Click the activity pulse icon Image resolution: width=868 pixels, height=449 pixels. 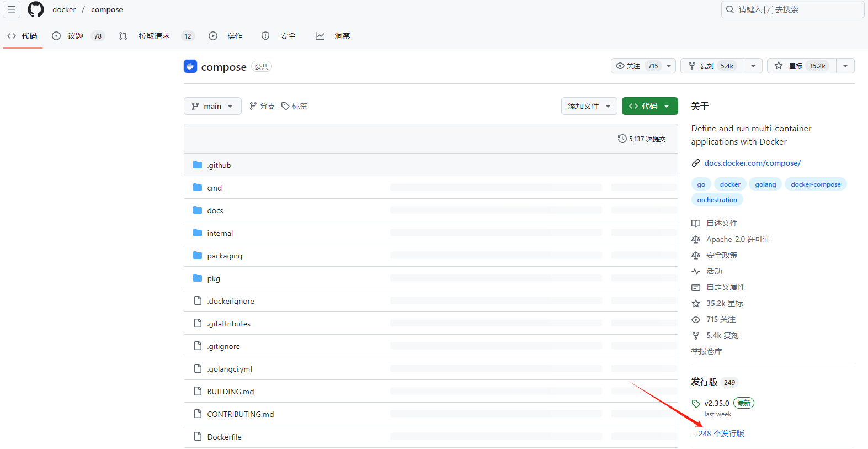[x=696, y=271]
